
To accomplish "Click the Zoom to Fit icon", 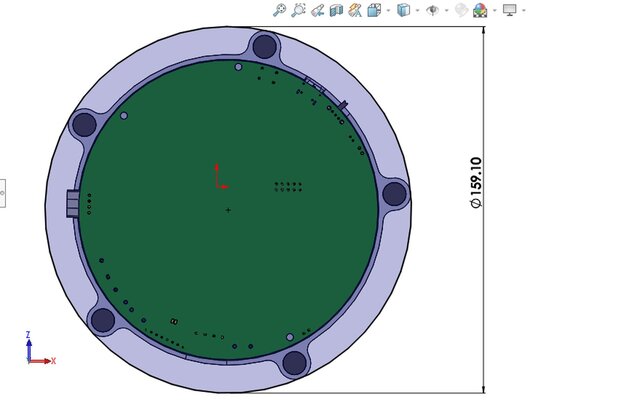I will (x=279, y=10).
